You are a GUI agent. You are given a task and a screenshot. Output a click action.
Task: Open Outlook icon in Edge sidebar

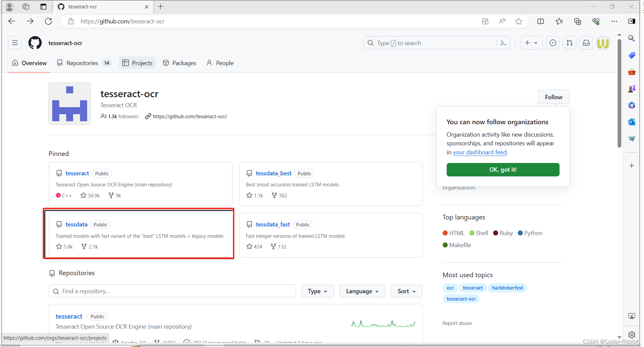631,122
